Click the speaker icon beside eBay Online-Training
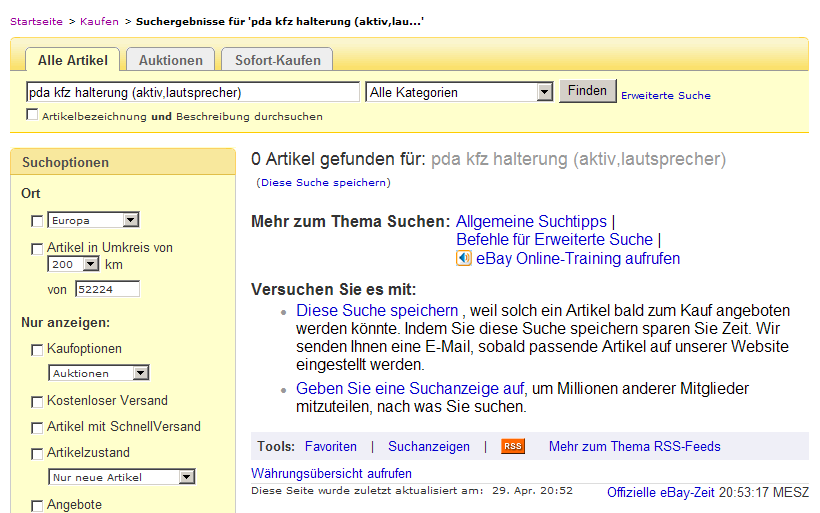 point(464,258)
